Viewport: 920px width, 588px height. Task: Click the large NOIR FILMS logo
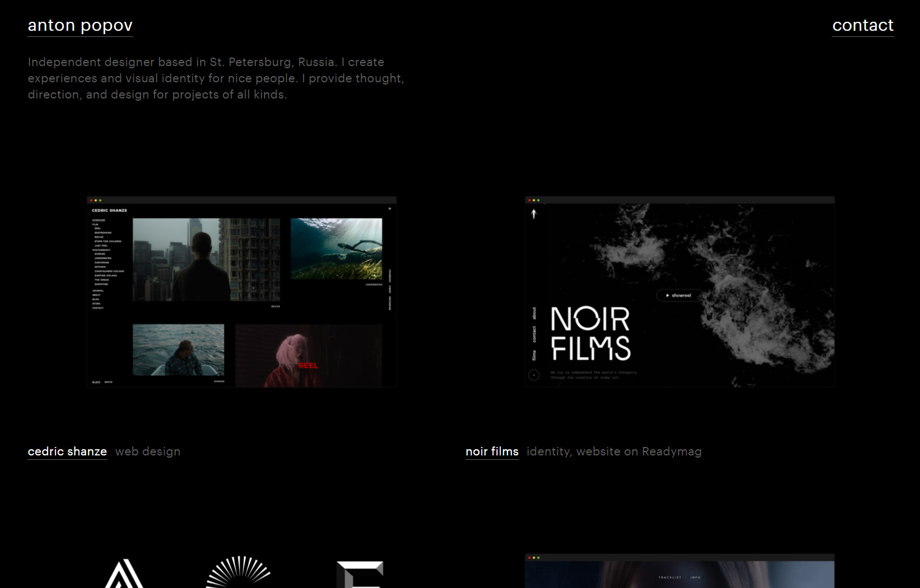click(590, 333)
